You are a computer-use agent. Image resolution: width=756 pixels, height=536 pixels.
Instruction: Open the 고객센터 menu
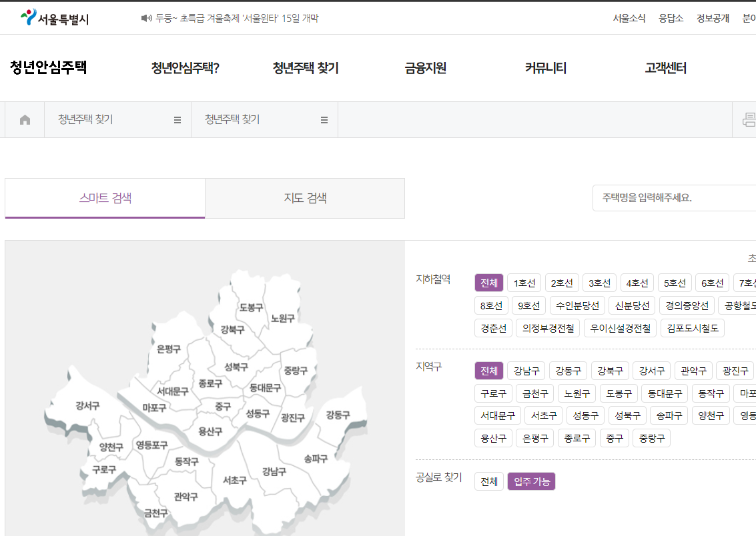click(665, 68)
